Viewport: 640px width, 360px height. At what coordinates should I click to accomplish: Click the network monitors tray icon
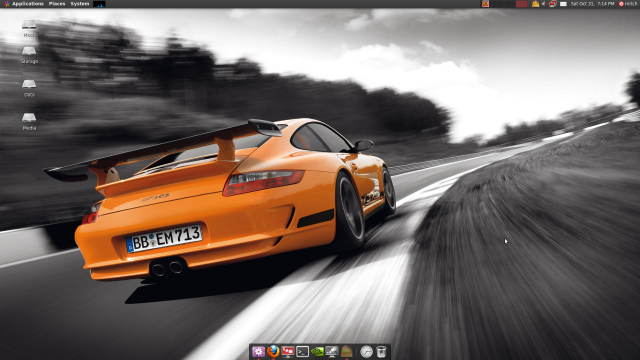(x=553, y=4)
